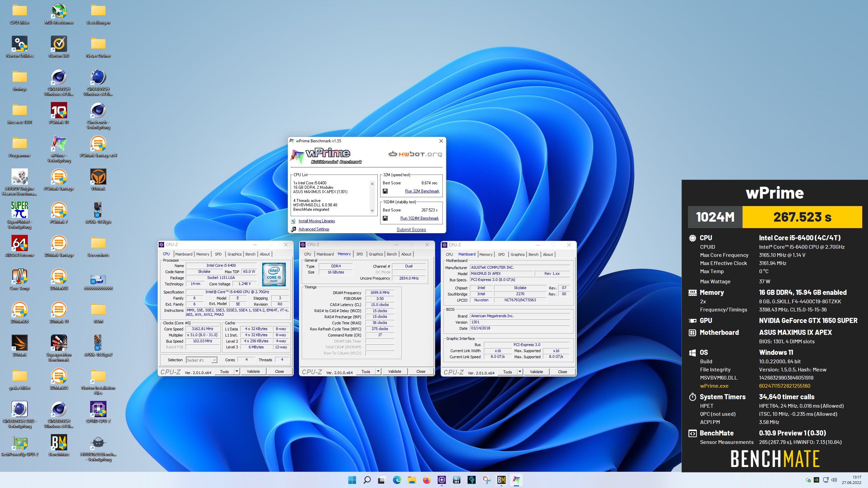
Task: Open File Explorer from the taskbar
Action: [412, 480]
